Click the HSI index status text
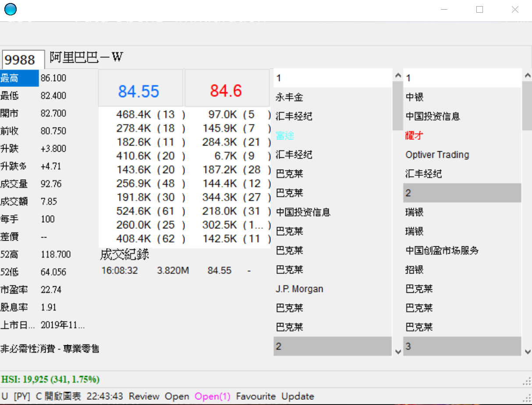The height and width of the screenshot is (405, 532). pyautogui.click(x=50, y=379)
